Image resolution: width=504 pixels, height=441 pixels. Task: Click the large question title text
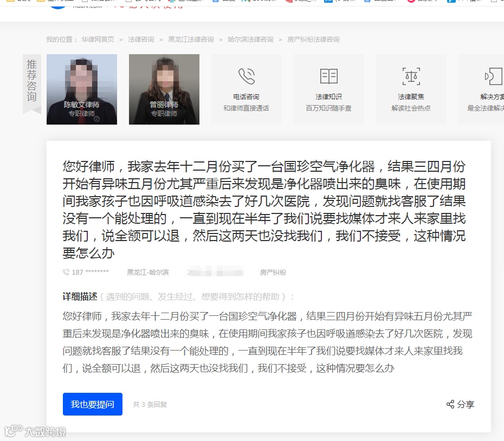(x=264, y=210)
